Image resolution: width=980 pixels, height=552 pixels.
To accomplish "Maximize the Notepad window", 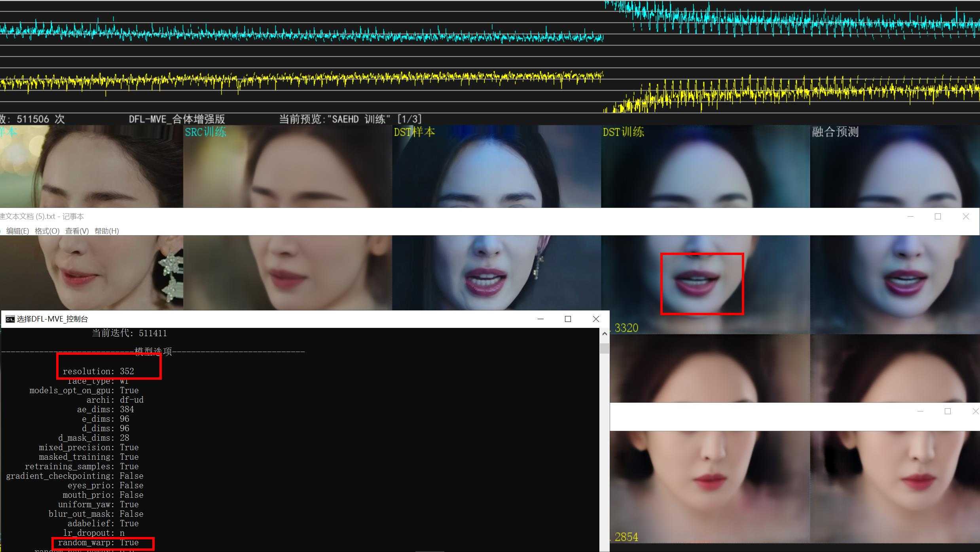I will [938, 217].
